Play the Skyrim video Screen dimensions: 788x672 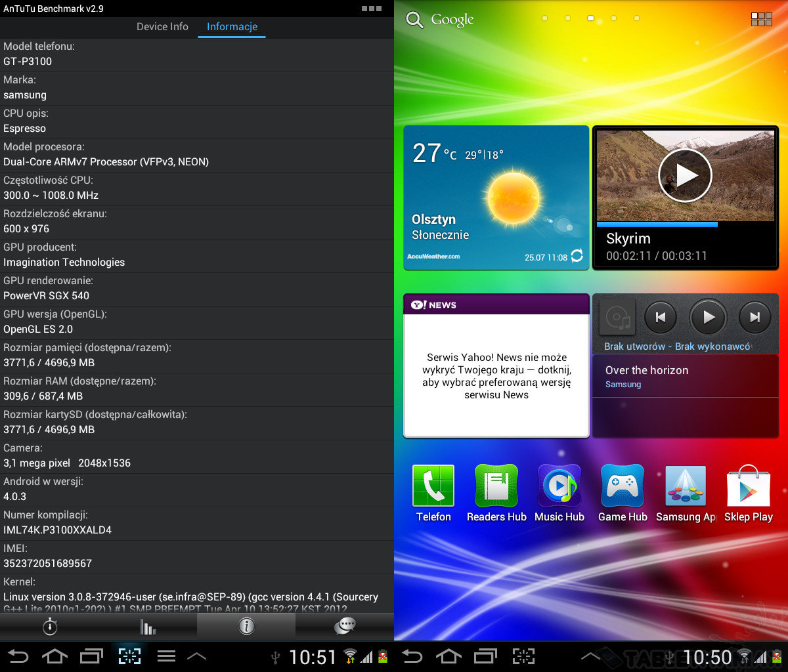[x=685, y=175]
